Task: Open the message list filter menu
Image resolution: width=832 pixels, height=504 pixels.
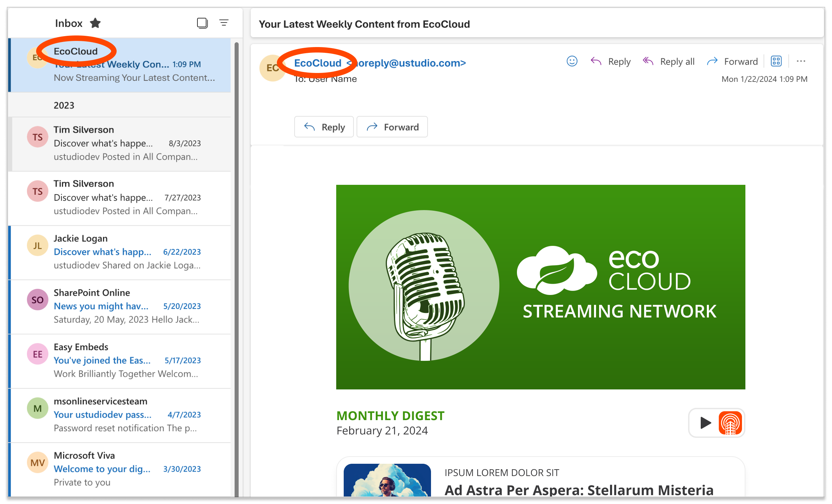Action: (224, 23)
